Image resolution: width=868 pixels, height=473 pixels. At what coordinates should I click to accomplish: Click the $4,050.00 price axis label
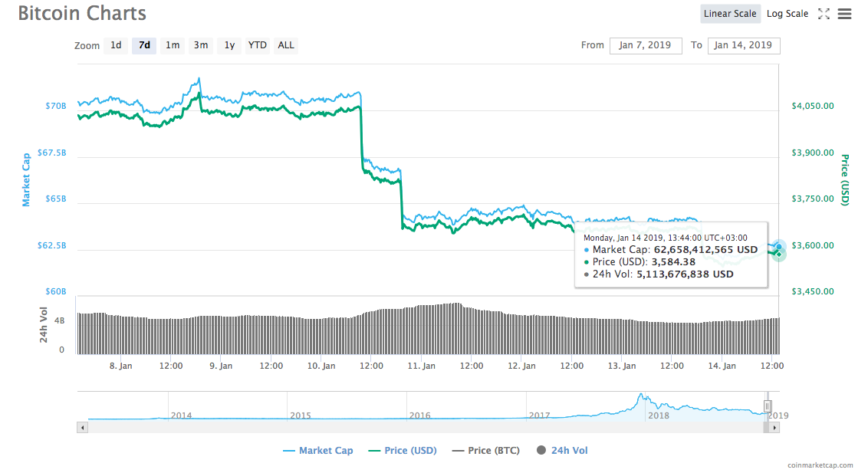(x=813, y=106)
